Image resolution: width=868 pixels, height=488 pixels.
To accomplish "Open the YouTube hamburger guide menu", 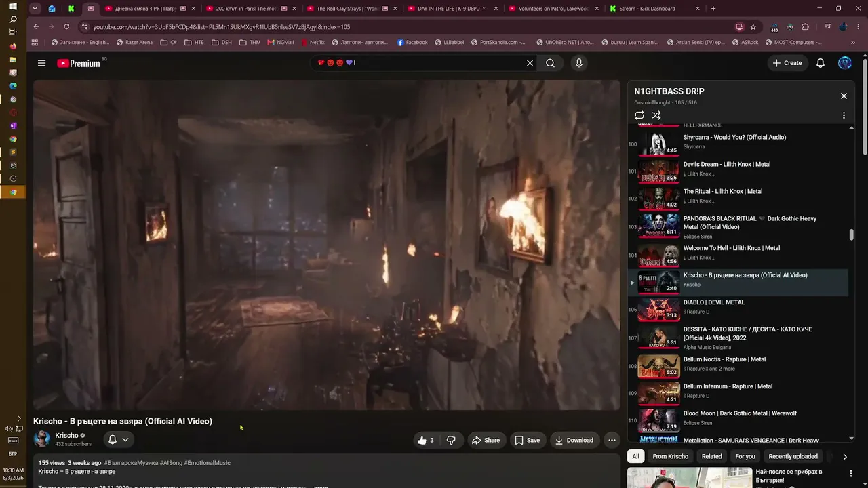I will click(41, 63).
